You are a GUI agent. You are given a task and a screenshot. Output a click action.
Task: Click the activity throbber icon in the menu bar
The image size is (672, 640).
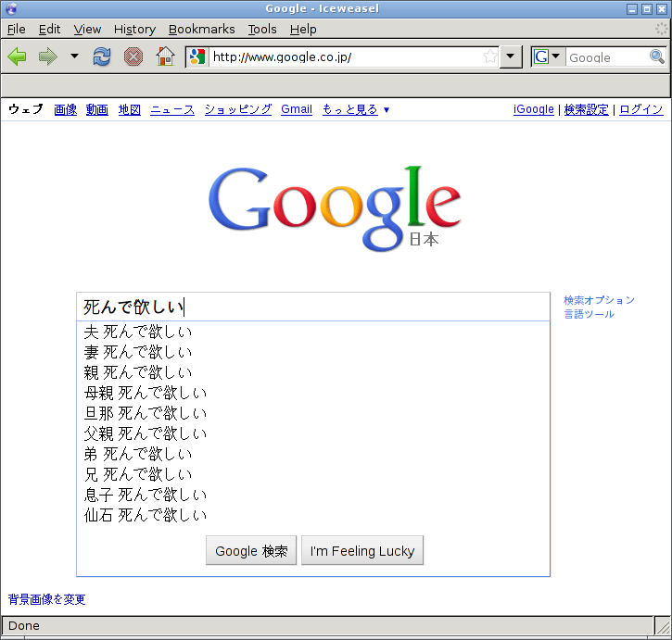(x=662, y=29)
